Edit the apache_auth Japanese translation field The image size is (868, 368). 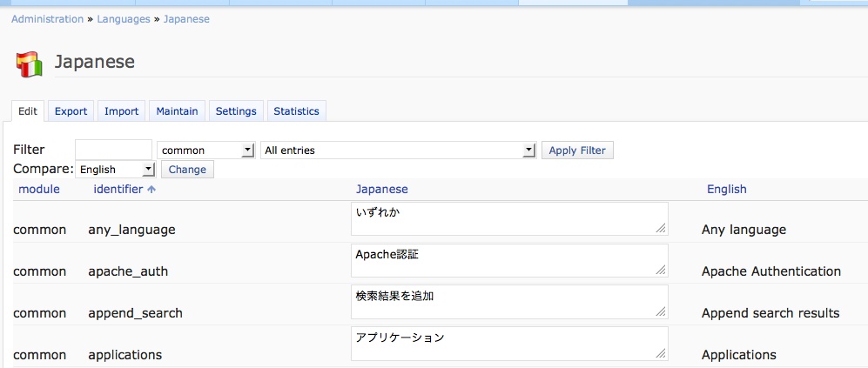coord(509,260)
